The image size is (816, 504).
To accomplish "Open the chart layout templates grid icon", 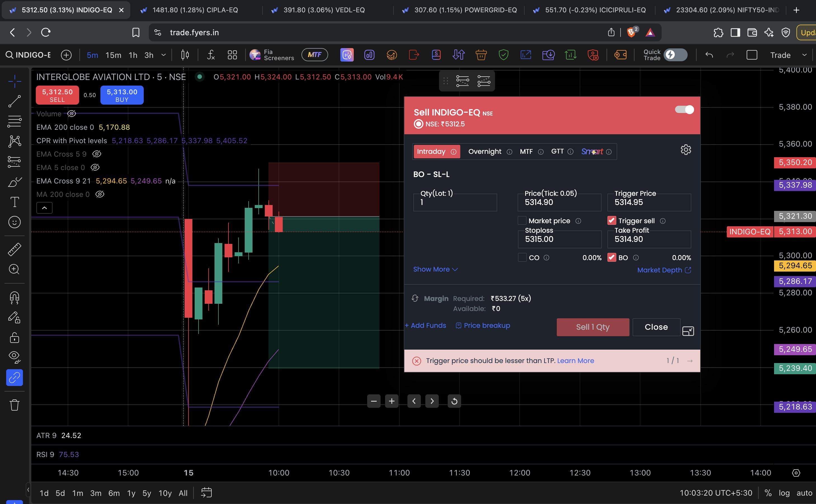I will click(x=232, y=55).
